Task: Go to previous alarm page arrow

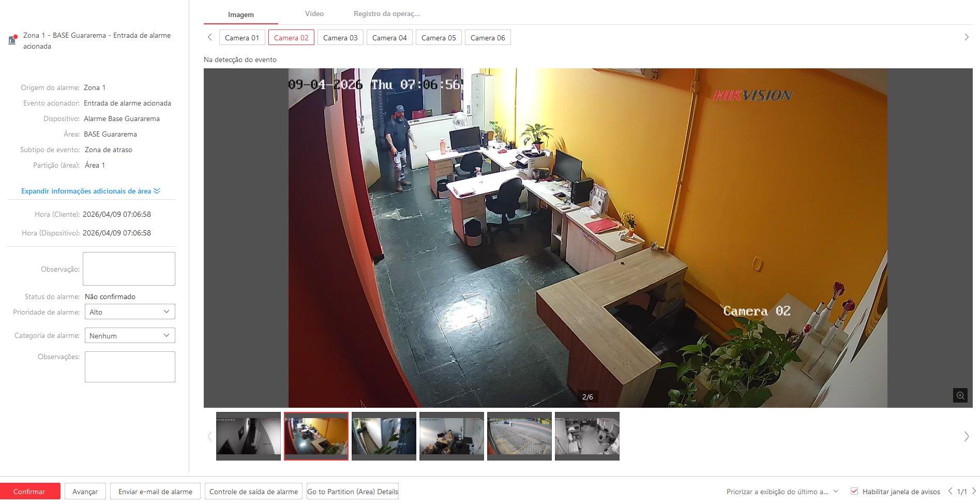Action: click(x=950, y=491)
